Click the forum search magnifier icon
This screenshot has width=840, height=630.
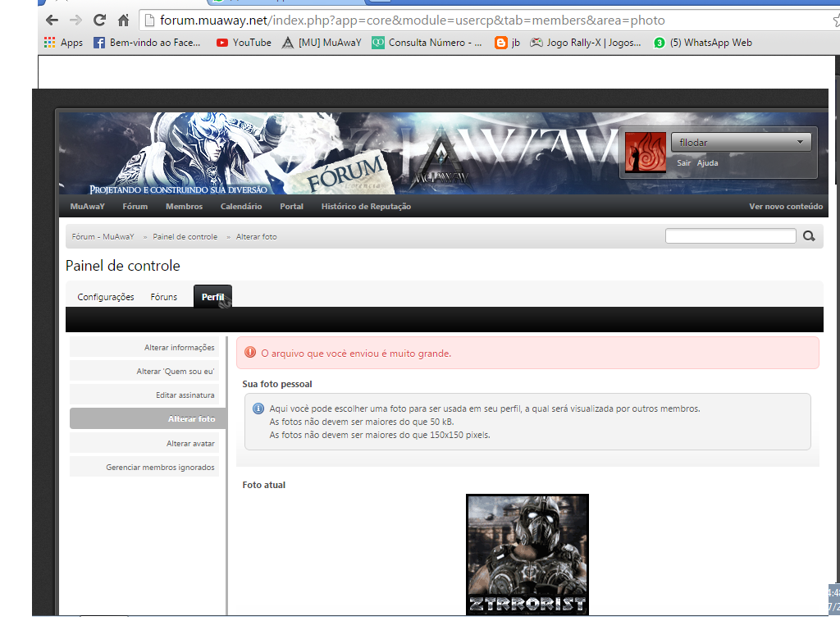pos(809,236)
